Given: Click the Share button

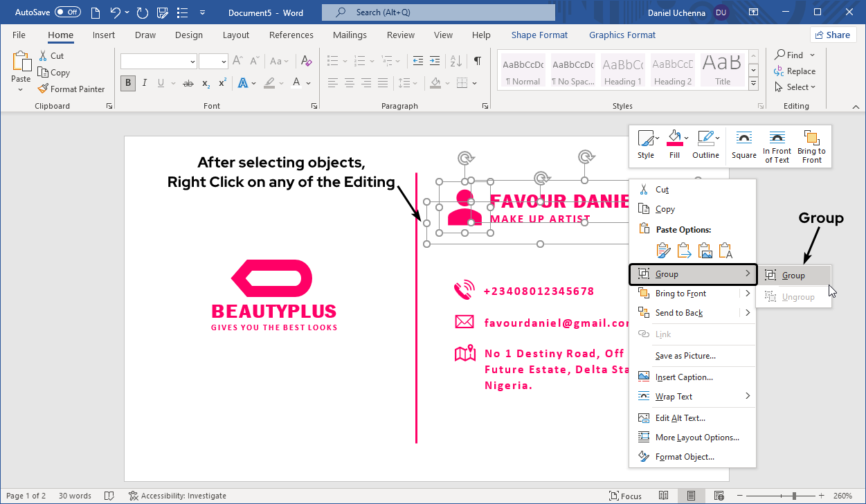Looking at the screenshot, I should [x=832, y=35].
